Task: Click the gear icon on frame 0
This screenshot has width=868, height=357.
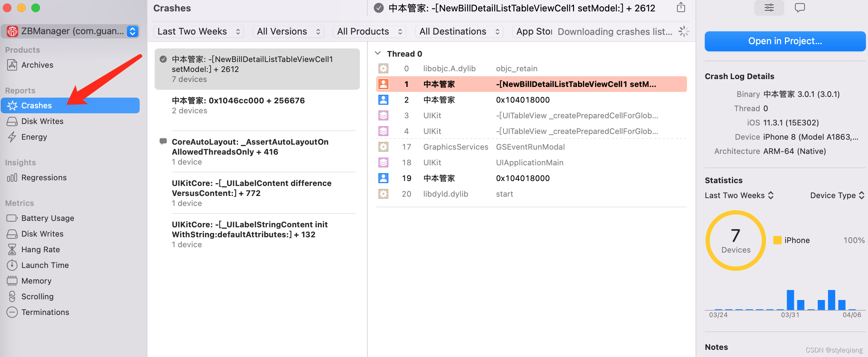Action: point(383,68)
